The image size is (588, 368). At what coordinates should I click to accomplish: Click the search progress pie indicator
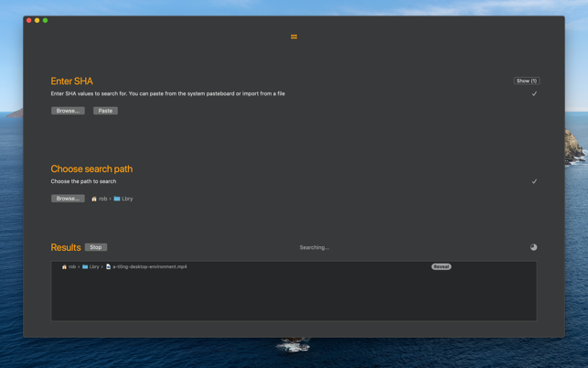click(534, 247)
